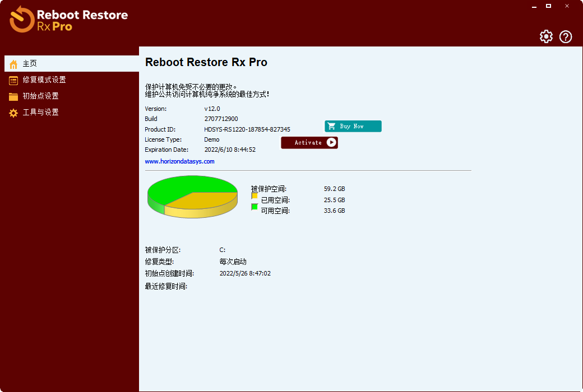Click the Reboot Restore Rx Pro logo
The width and height of the screenshot is (583, 392).
coord(67,20)
